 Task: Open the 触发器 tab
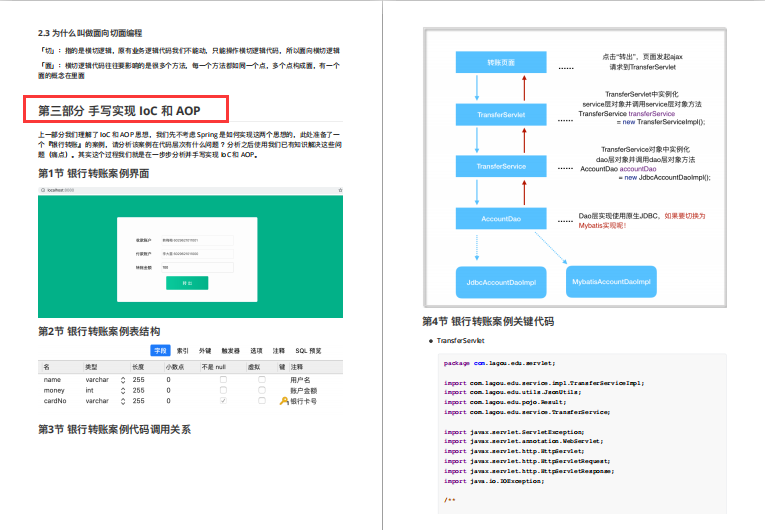(230, 350)
